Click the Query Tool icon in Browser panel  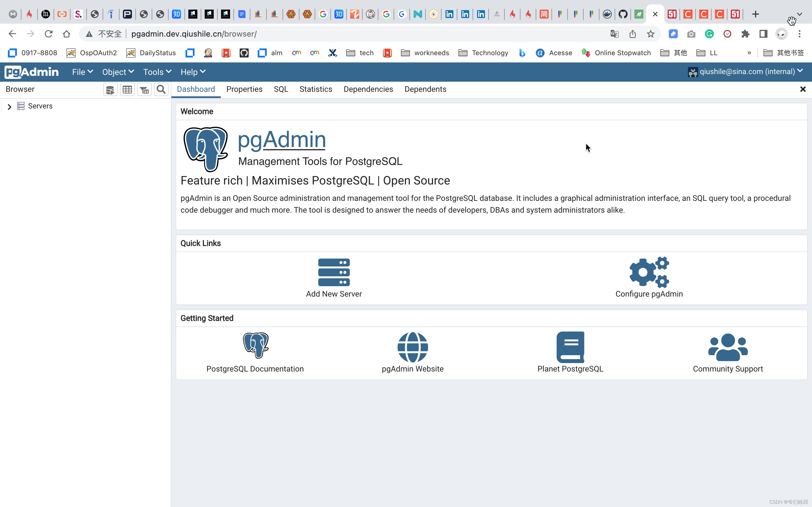tap(110, 90)
